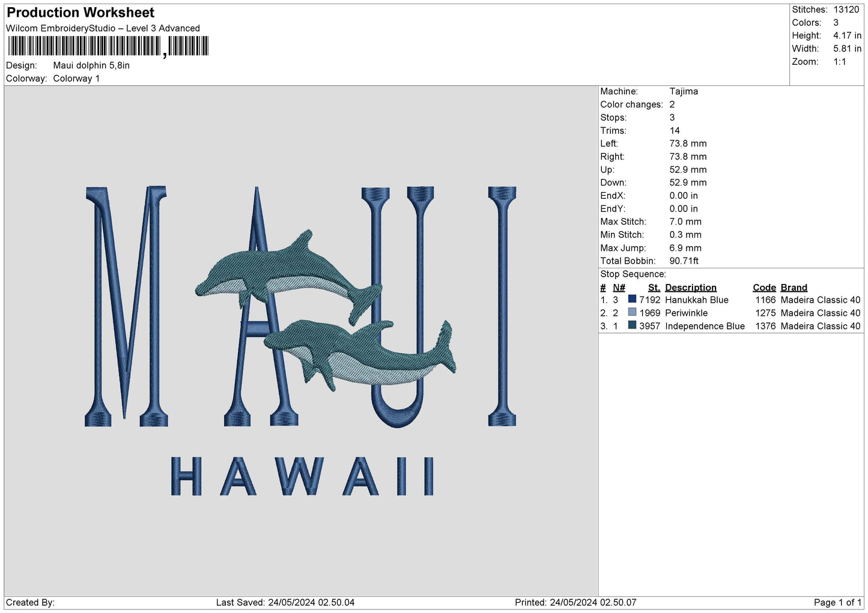
Task: Click the 'Created By:' footer label
Action: (30, 603)
